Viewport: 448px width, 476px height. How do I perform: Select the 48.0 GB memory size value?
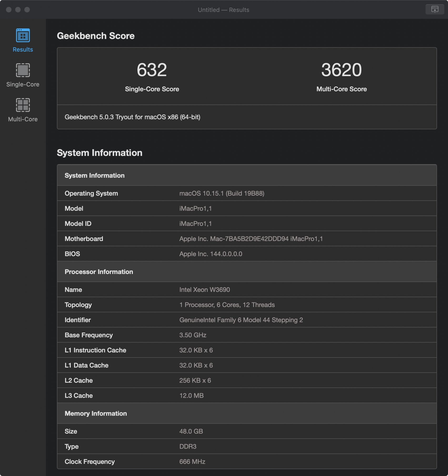(x=191, y=431)
